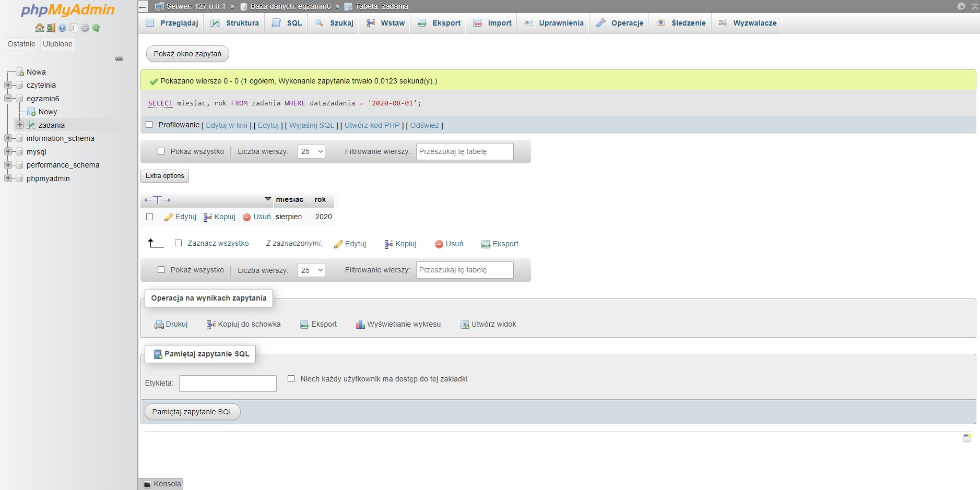This screenshot has width=980, height=490.
Task: Check the Zaznacz wszystko checkbox
Action: (178, 243)
